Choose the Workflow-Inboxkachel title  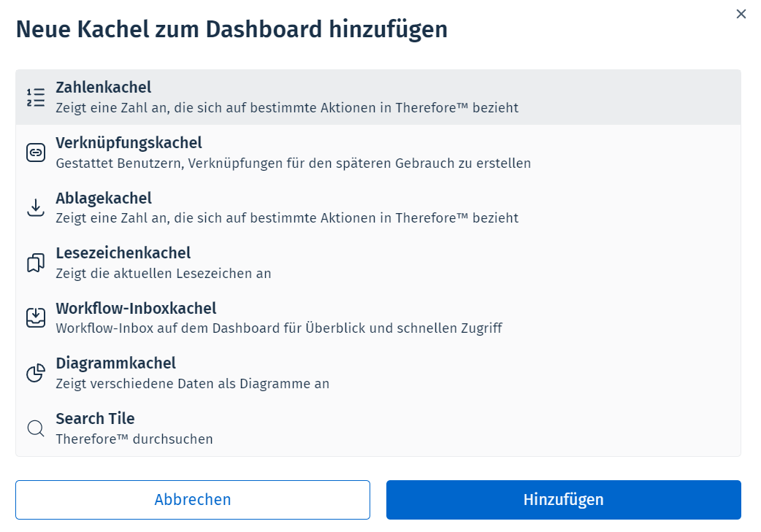coord(136,308)
